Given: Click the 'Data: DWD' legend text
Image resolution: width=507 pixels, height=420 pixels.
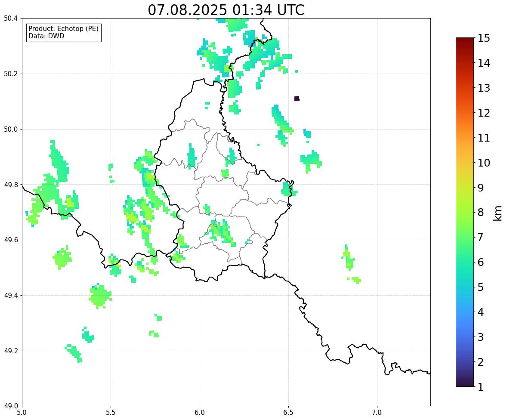Looking at the screenshot, I should [46, 36].
